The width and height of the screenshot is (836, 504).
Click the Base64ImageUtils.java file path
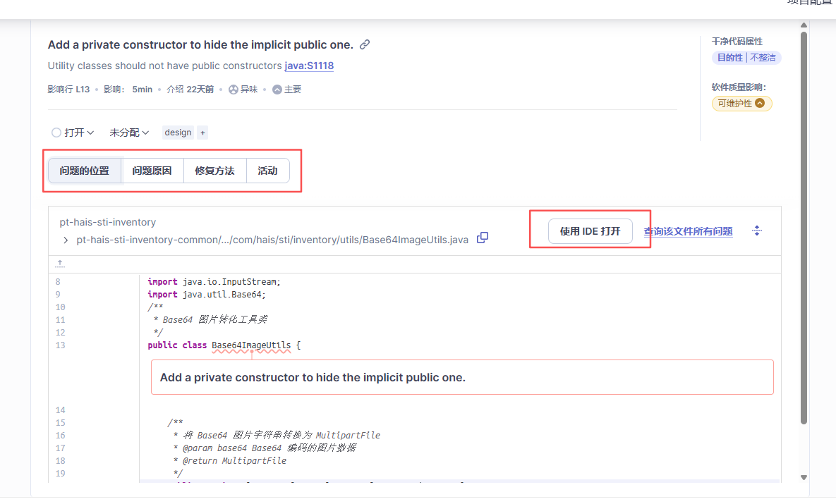coord(272,240)
